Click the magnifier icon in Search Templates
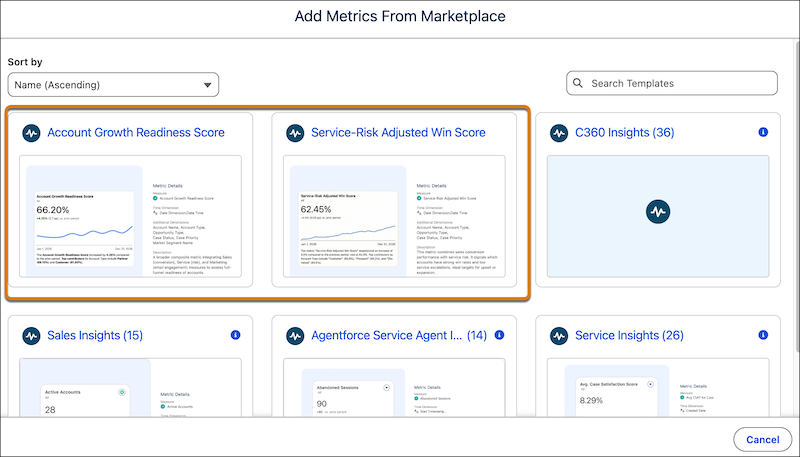Screen dimensions: 800x457 (578, 83)
